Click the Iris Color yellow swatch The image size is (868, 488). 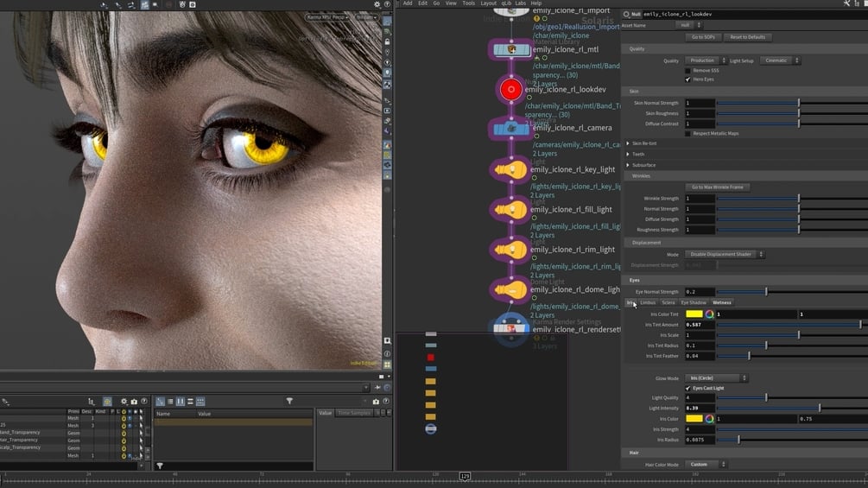pos(694,419)
